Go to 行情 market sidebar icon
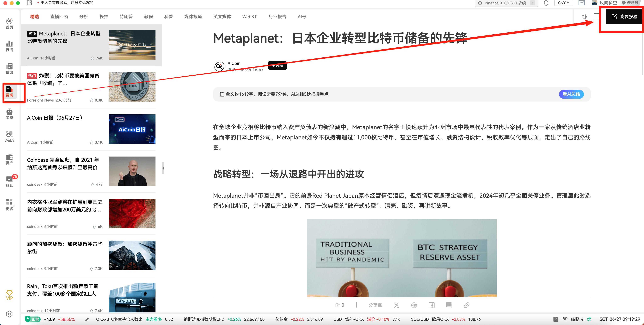The width and height of the screenshot is (644, 325). coord(9,46)
